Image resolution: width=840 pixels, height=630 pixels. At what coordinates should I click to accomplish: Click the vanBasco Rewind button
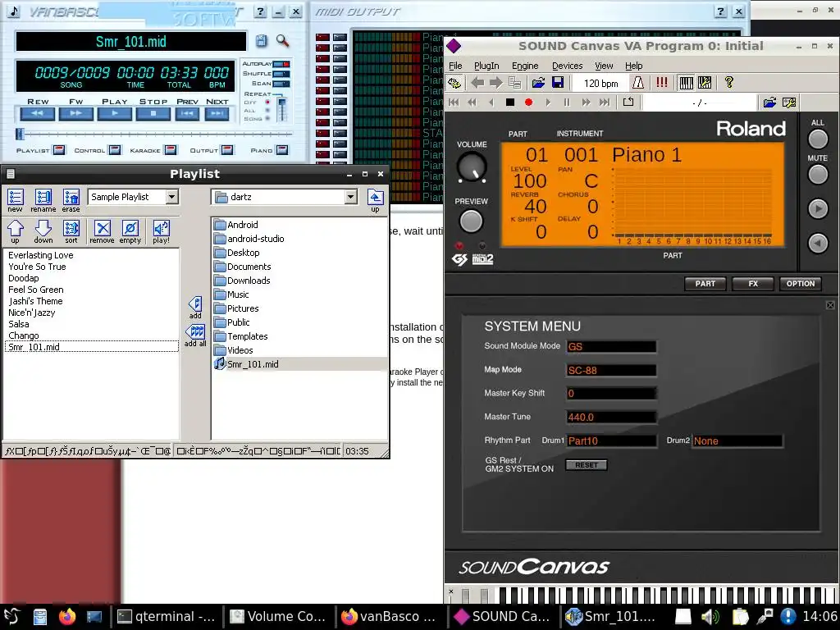click(37, 113)
